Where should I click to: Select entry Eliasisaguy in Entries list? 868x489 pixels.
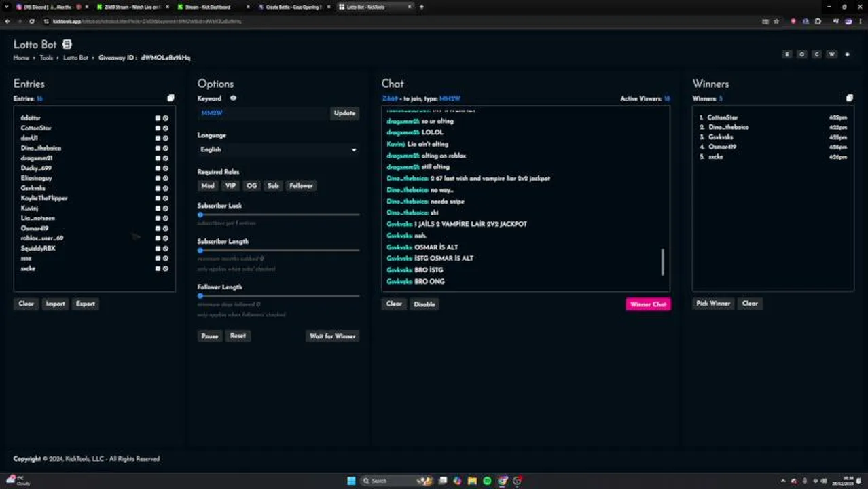click(36, 178)
